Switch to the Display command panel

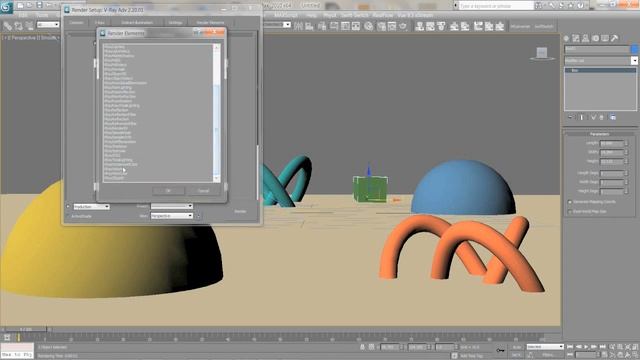click(605, 38)
